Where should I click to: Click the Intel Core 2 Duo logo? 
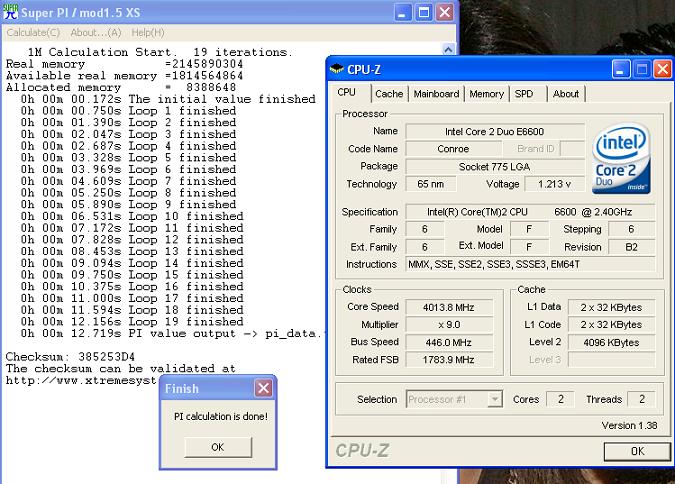tap(621, 158)
